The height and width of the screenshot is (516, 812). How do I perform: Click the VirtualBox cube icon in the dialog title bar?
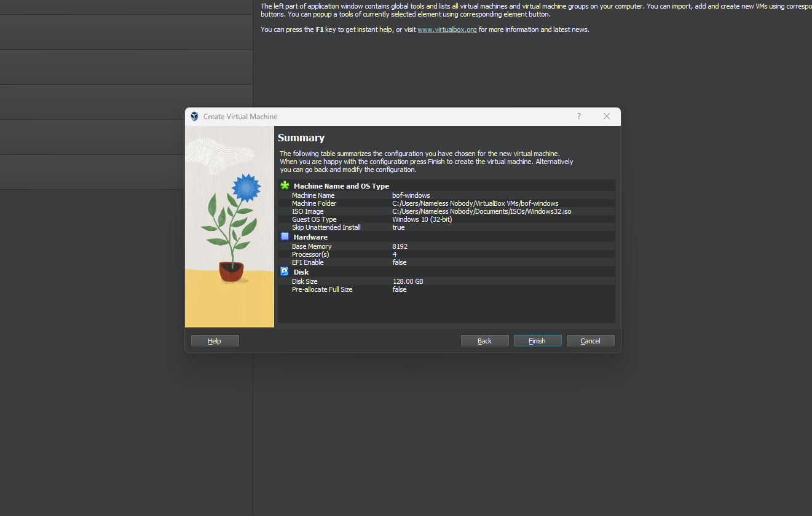[194, 117]
